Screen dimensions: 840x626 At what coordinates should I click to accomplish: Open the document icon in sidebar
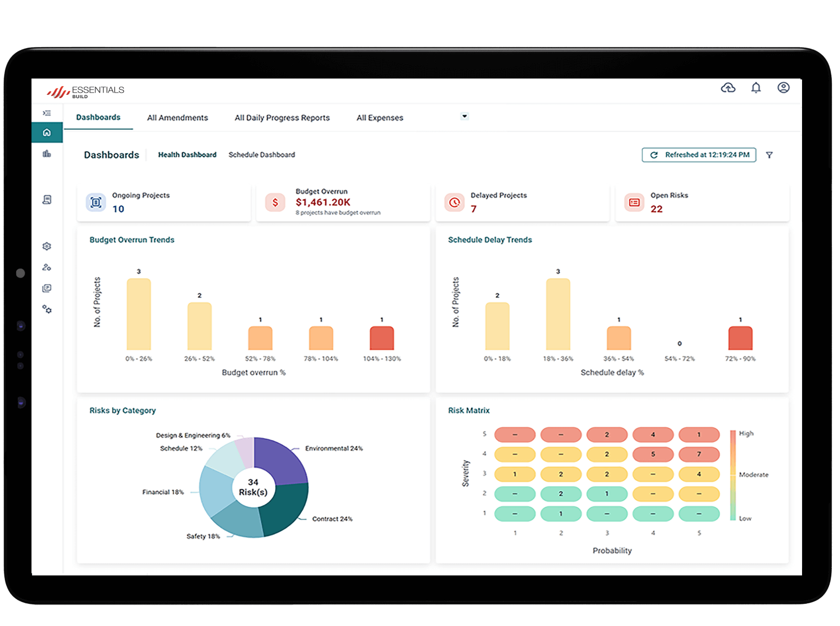pyautogui.click(x=47, y=200)
